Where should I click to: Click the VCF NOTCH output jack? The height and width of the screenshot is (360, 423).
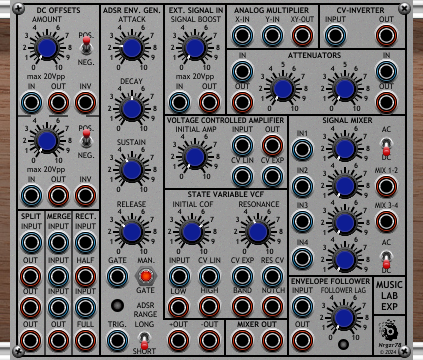(272, 307)
